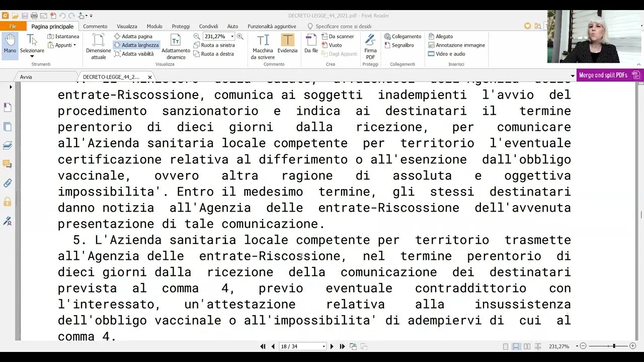Choose Adatta larghezza fit width
Image resolution: width=644 pixels, height=362 pixels.
coord(136,45)
